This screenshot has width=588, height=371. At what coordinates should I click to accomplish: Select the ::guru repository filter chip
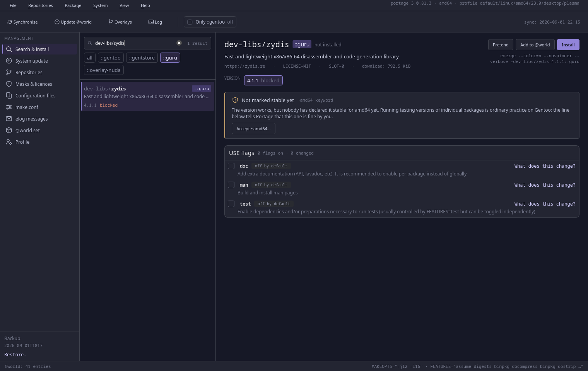point(170,58)
